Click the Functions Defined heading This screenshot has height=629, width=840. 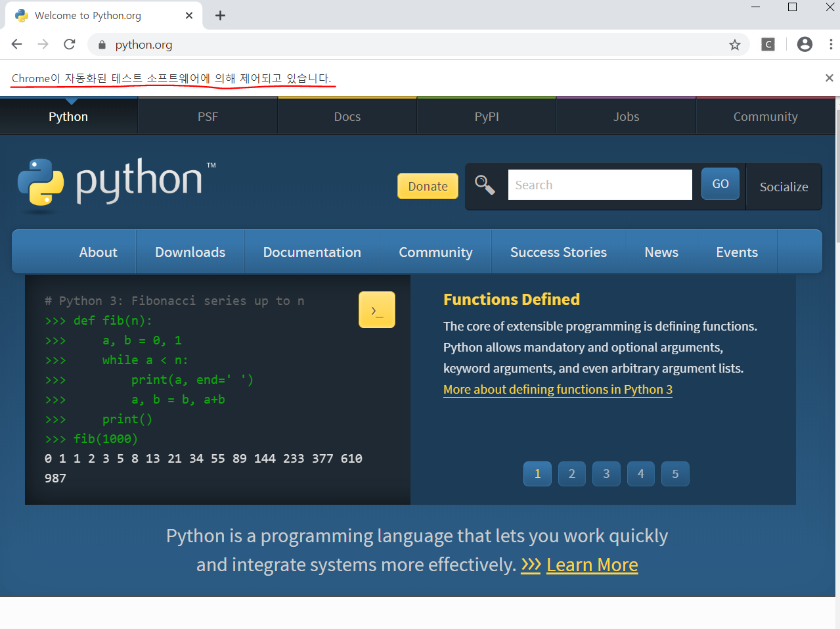coord(512,300)
